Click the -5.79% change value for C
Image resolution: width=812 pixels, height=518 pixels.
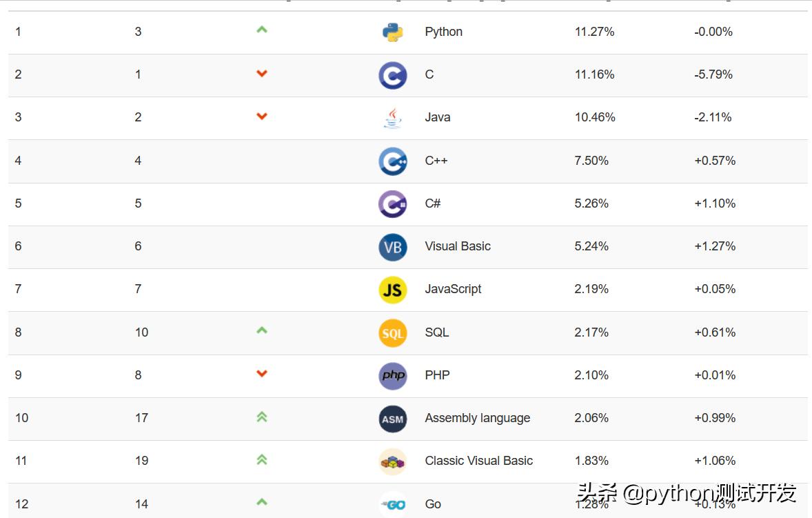[713, 74]
